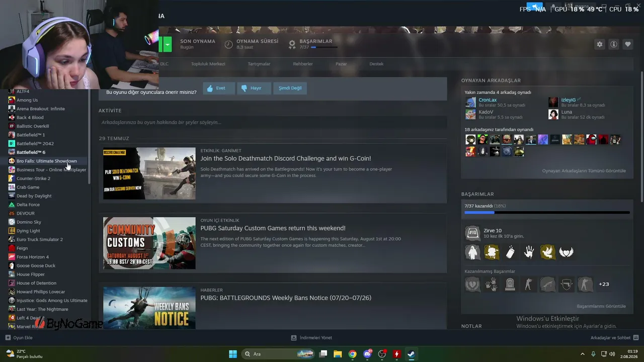Open File Explorer from the taskbar
Screen dimensions: 644x362
pos(338,354)
